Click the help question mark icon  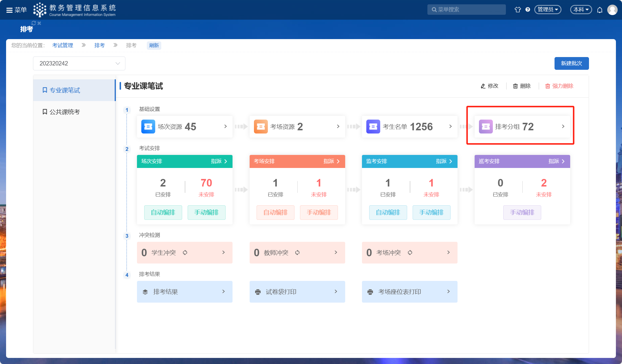(x=528, y=10)
